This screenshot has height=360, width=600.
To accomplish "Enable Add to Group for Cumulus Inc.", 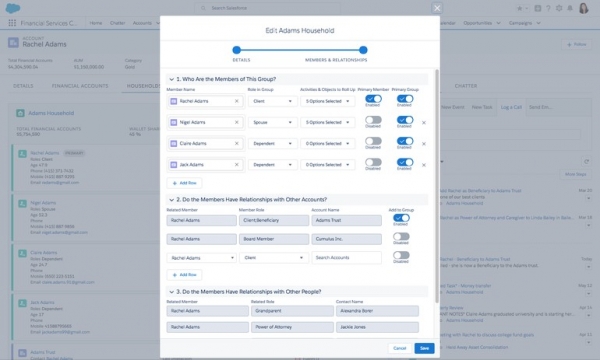I will pos(401,237).
